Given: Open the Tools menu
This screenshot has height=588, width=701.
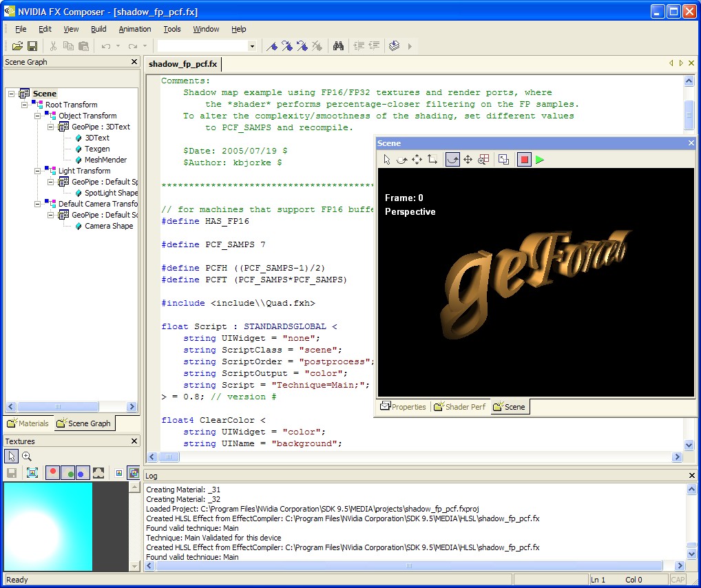Looking at the screenshot, I should 172,29.
